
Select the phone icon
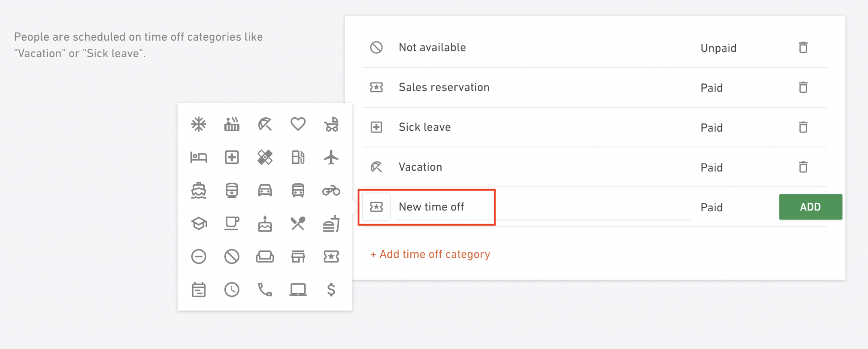click(265, 290)
